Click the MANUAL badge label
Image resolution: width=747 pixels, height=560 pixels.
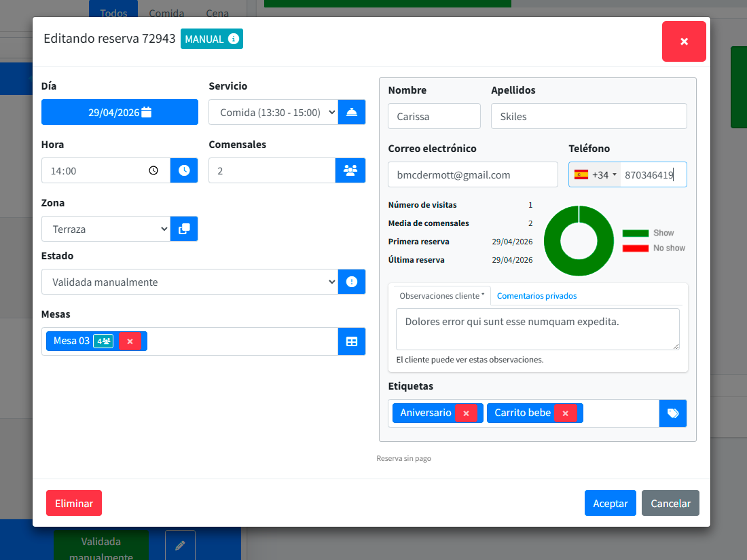(204, 39)
